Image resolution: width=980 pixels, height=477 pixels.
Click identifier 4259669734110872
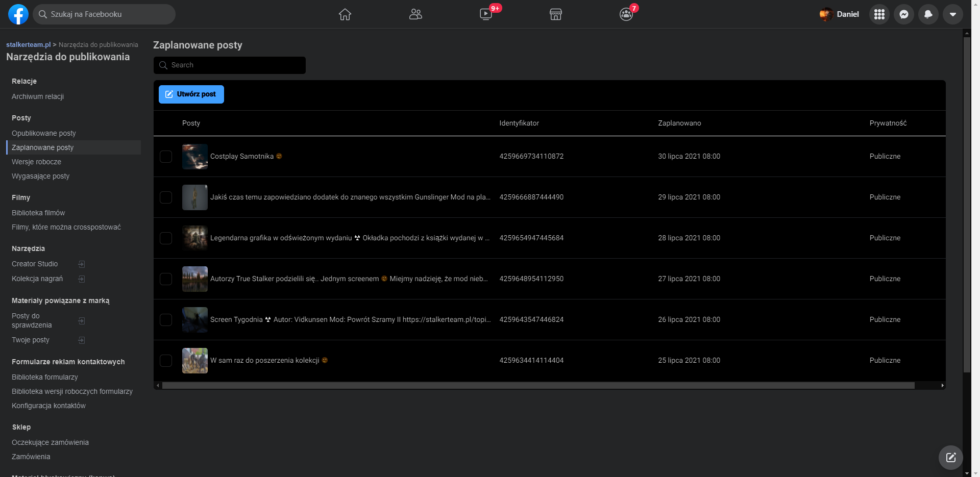(x=531, y=156)
